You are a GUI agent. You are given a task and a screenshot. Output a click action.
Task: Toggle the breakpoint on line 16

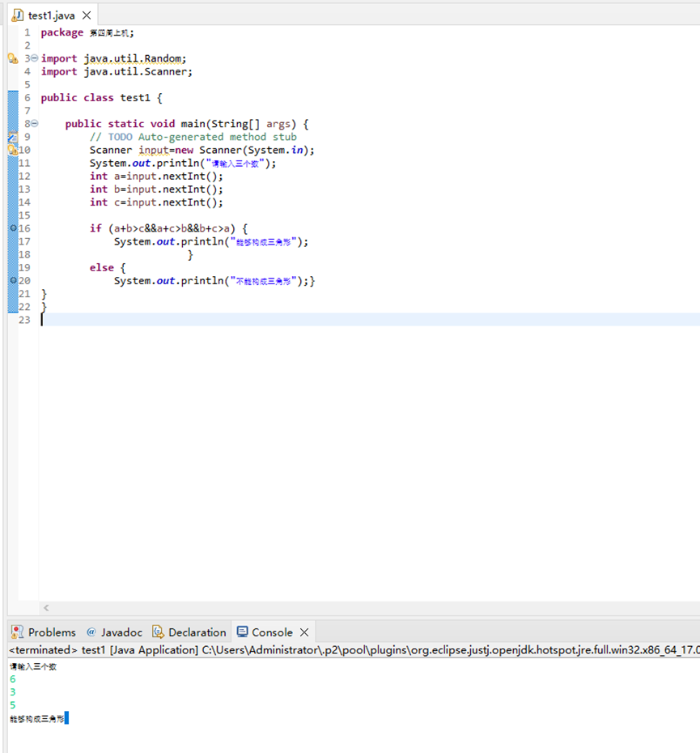tap(14, 228)
